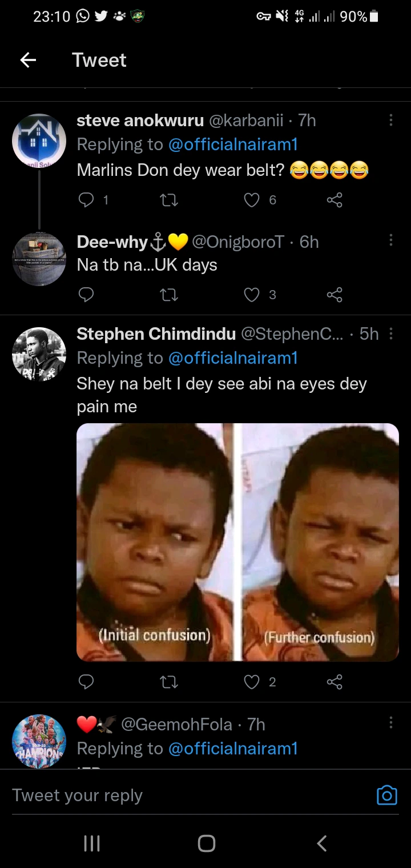Like Stephen Chimdindu's tweet
Image resolution: width=411 pixels, height=868 pixels.
252,681
